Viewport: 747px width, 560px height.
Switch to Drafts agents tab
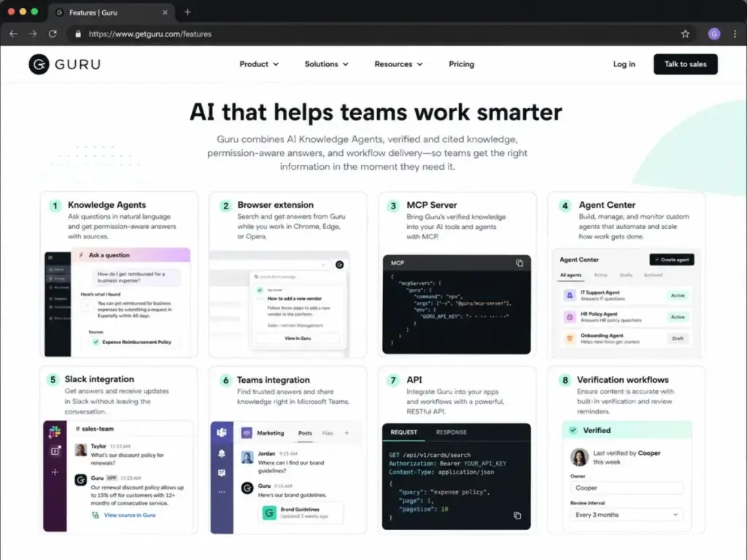tap(626, 275)
